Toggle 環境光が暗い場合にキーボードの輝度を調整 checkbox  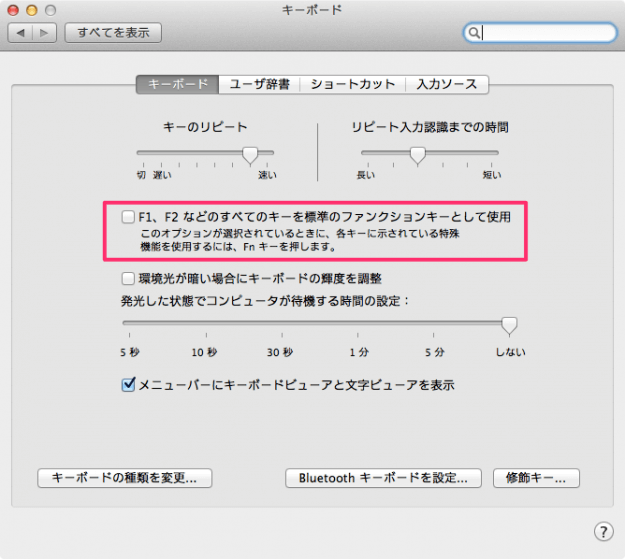click(x=128, y=278)
